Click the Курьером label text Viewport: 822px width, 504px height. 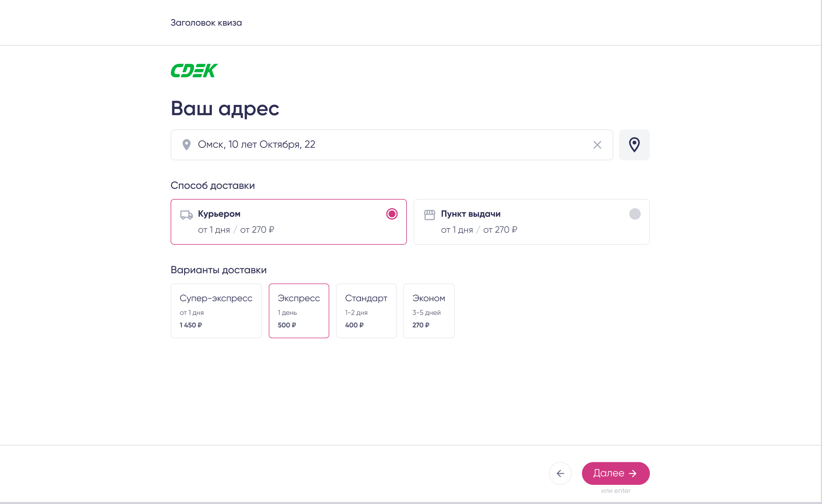pos(219,214)
